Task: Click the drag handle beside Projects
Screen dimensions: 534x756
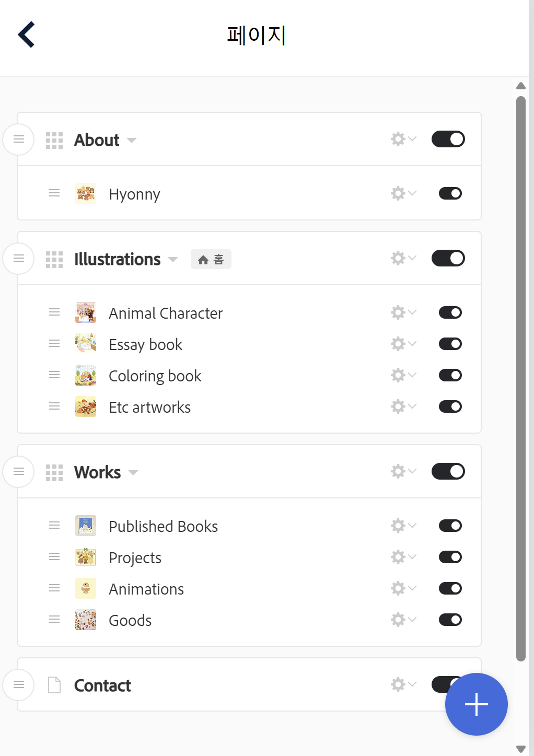Action: click(x=54, y=557)
